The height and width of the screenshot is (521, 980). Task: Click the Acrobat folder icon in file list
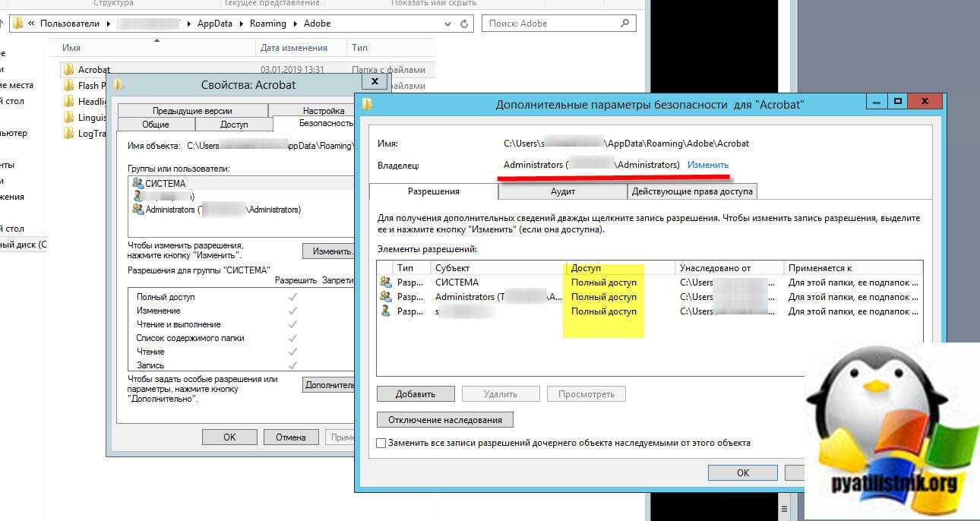click(x=68, y=70)
